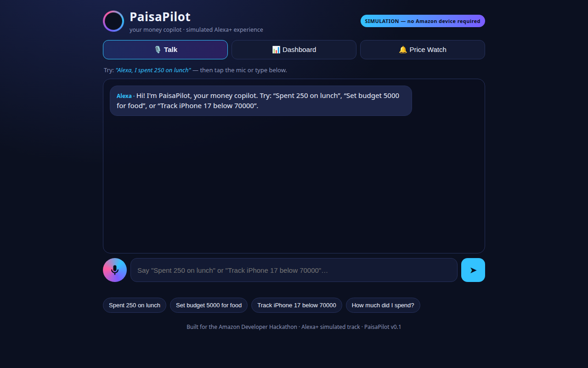The width and height of the screenshot is (588, 368).
Task: Click the message input field
Action: (x=294, y=270)
